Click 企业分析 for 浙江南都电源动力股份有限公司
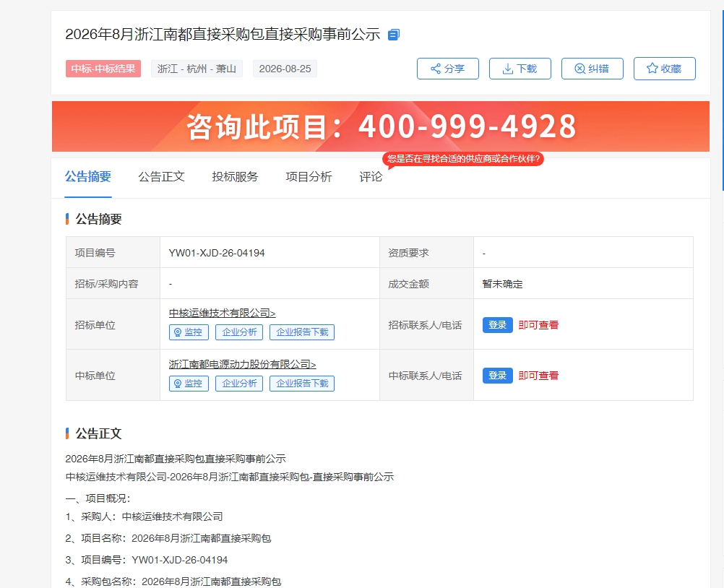724x588 pixels. tap(239, 384)
